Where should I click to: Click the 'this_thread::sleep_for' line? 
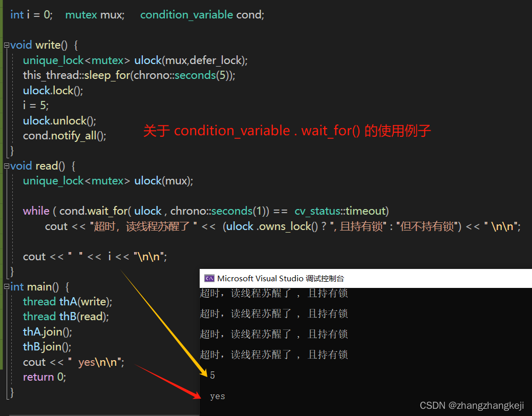[129, 75]
